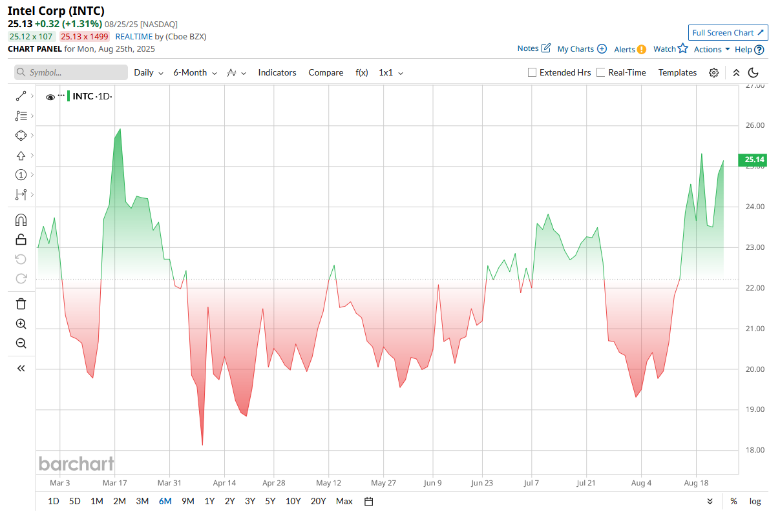Select the 20Y time range
Viewport: 780px width, 532px height.
(318, 501)
